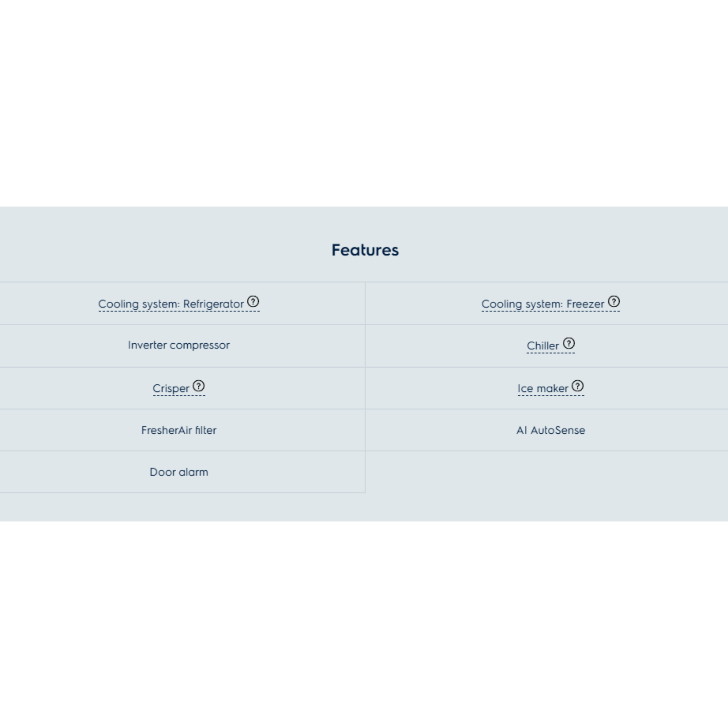This screenshot has width=728, height=728.
Task: Click the underlined Chiller text
Action: [x=542, y=346]
